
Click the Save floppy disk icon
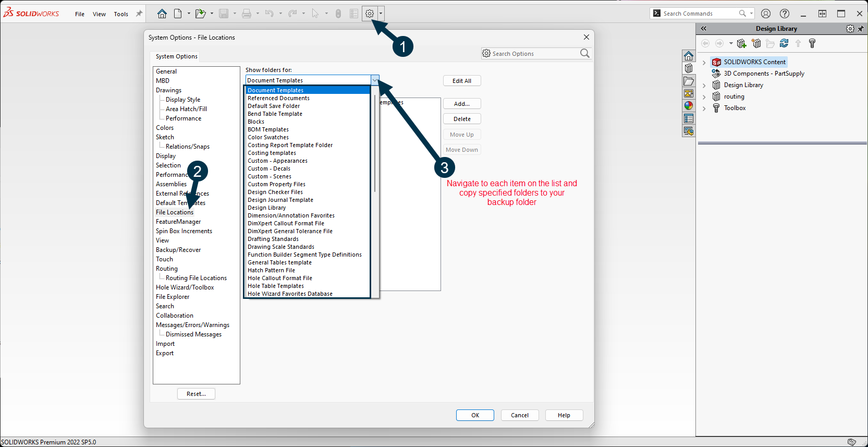(224, 14)
